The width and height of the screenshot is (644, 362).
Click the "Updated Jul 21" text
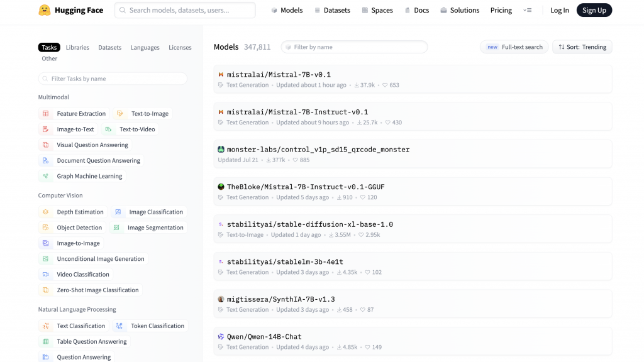(x=238, y=160)
